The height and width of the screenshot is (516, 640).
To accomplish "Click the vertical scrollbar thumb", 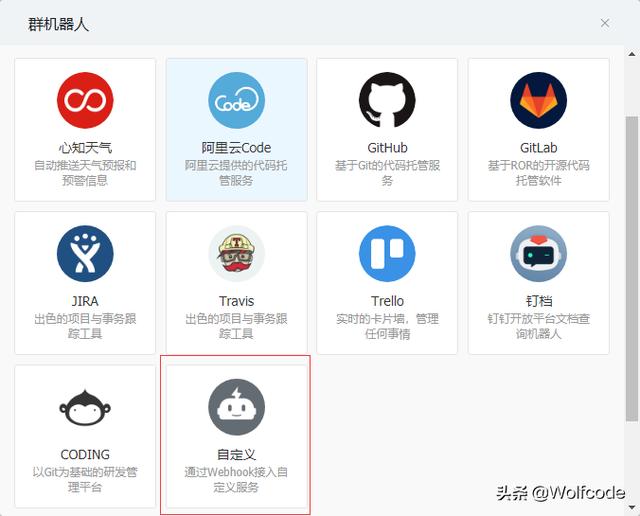I will click(x=632, y=268).
